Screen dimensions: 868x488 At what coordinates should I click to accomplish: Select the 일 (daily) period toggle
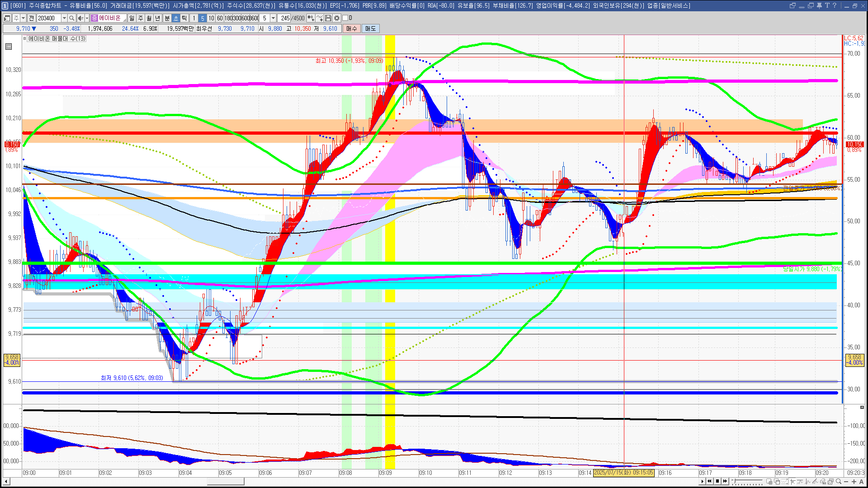[132, 18]
